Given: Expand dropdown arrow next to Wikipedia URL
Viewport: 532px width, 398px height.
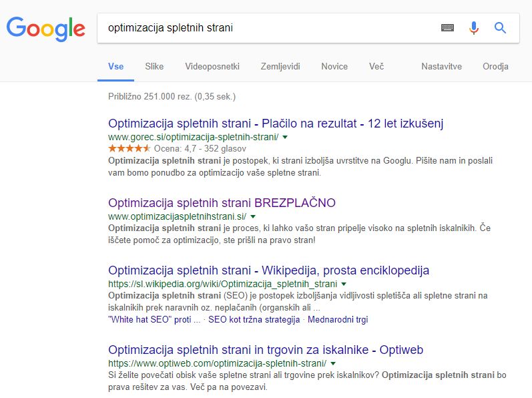Looking at the screenshot, I should click(x=344, y=284).
